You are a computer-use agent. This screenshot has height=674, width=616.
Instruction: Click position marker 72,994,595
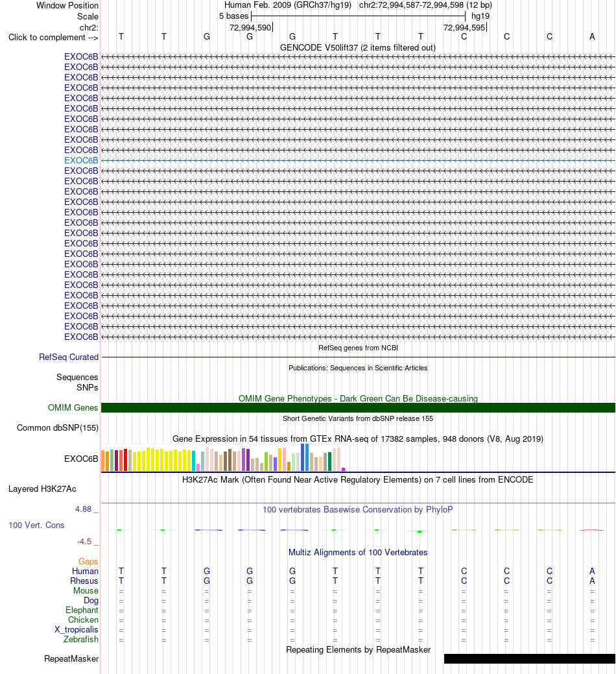[x=464, y=27]
